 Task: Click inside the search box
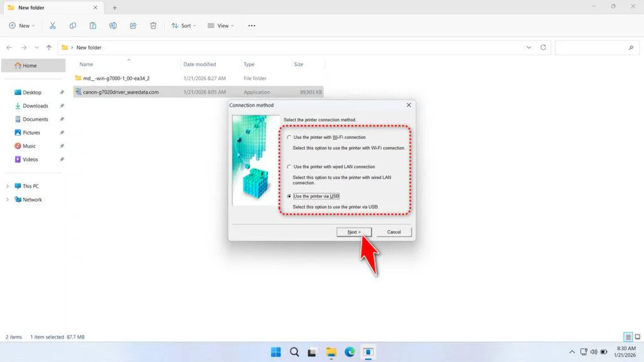tap(594, 47)
